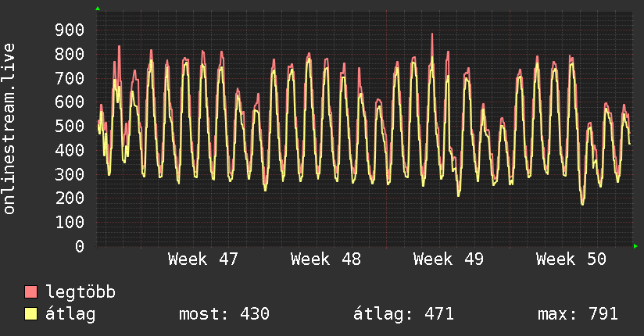Click the 800 y-axis tick label

(70, 54)
